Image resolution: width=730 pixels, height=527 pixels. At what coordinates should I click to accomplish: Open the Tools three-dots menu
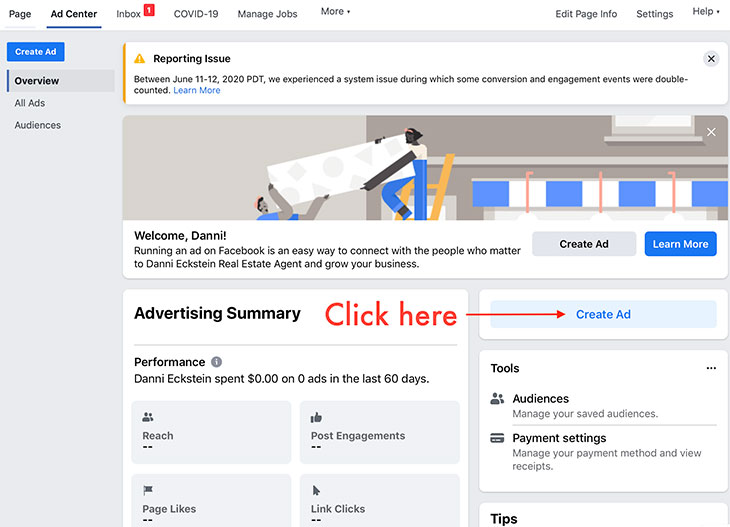click(711, 368)
